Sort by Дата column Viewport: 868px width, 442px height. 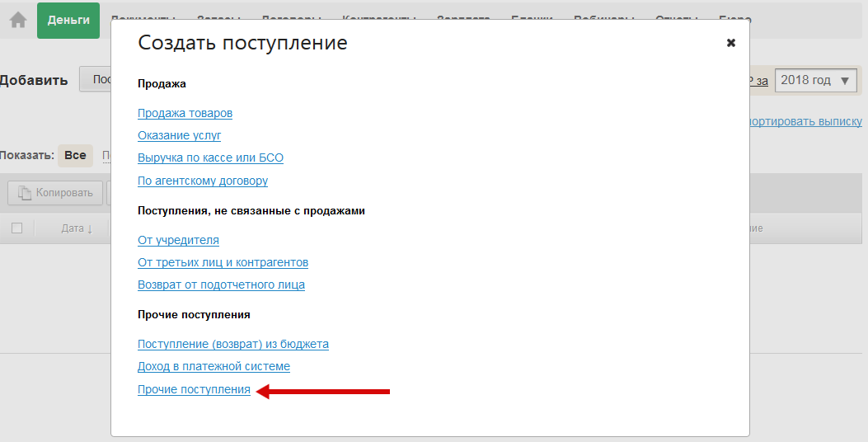[77, 228]
